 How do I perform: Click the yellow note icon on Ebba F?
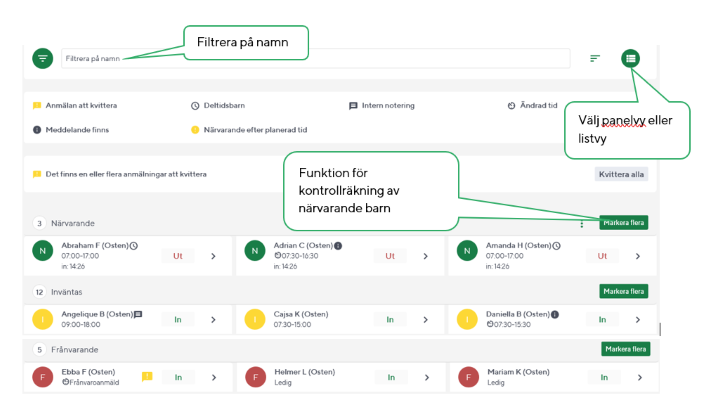tap(147, 377)
